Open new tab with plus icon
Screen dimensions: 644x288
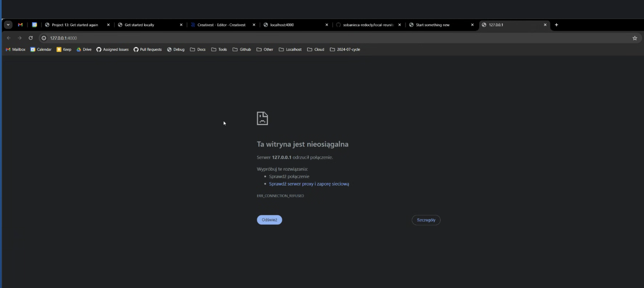(556, 25)
